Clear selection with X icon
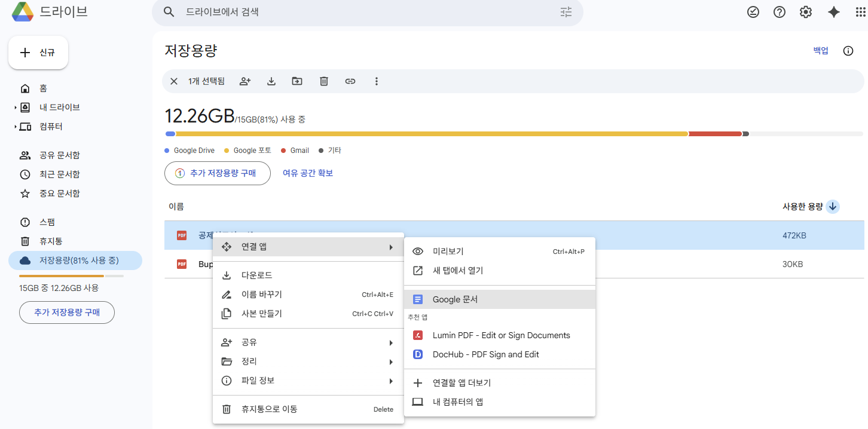Viewport: 868px width, 429px height. tap(174, 81)
